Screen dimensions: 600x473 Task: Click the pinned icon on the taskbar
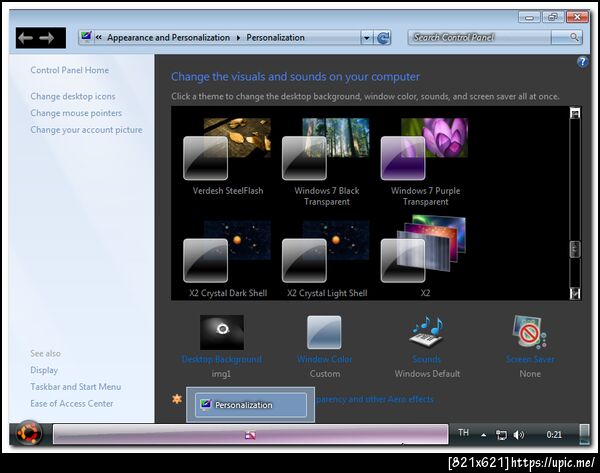click(x=250, y=435)
